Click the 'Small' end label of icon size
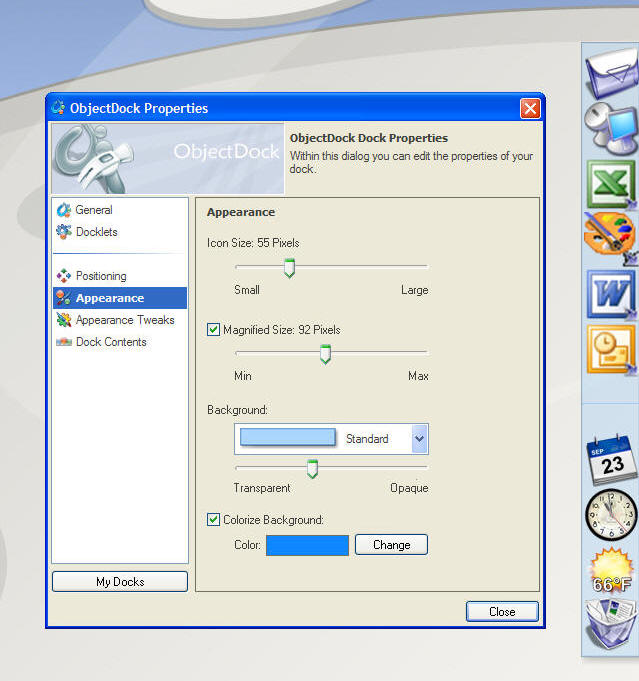The image size is (639, 681). click(x=247, y=290)
